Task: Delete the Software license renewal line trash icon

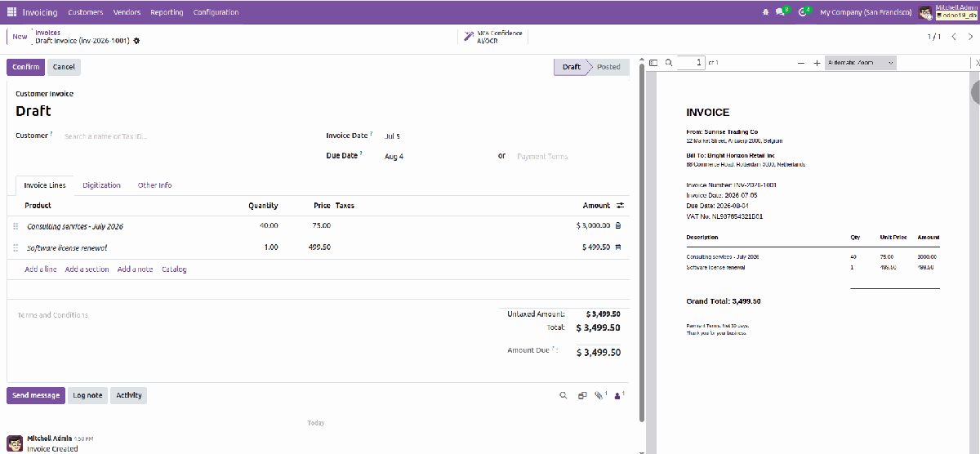Action: (x=618, y=247)
